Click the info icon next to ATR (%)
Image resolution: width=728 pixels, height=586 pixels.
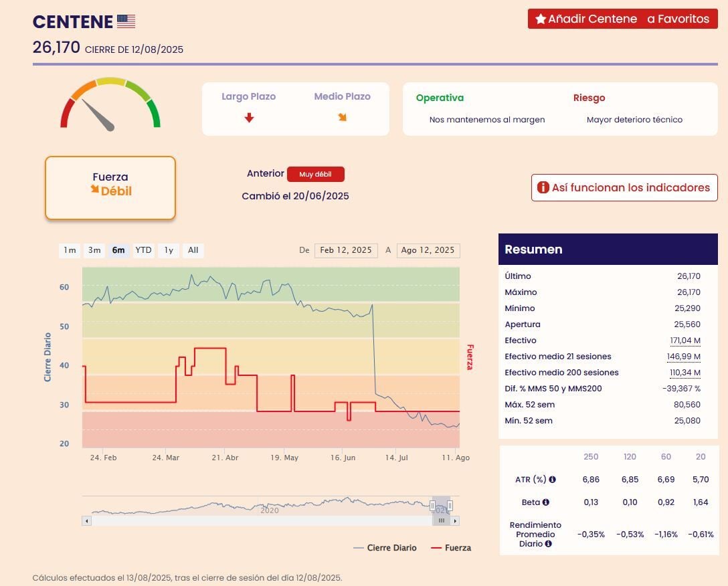552,479
